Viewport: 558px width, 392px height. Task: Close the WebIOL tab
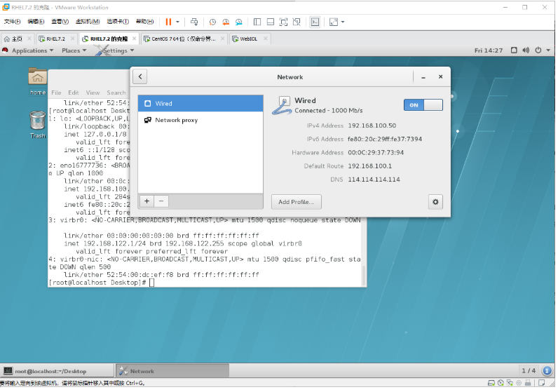(266, 39)
